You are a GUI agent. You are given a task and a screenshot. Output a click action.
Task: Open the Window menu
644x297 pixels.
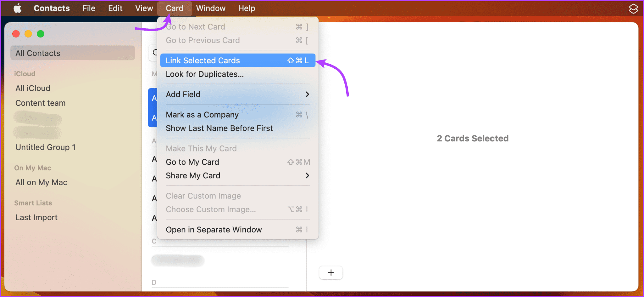click(210, 8)
